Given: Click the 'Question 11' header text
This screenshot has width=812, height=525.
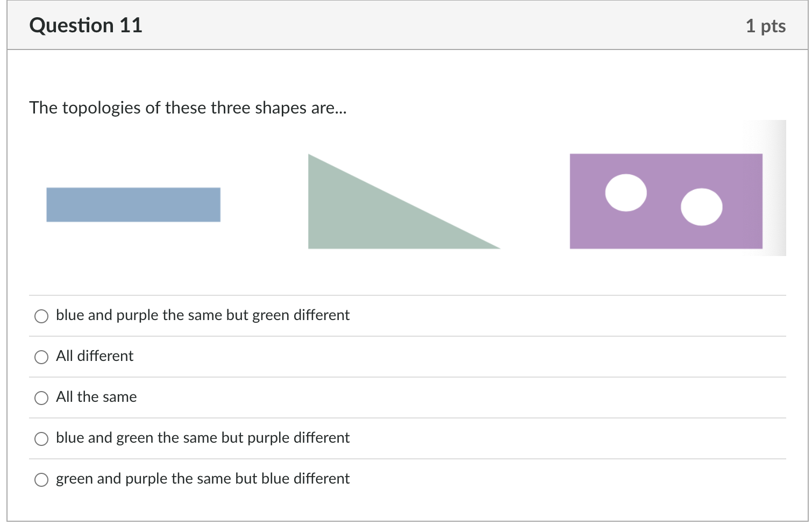Looking at the screenshot, I should point(86,25).
